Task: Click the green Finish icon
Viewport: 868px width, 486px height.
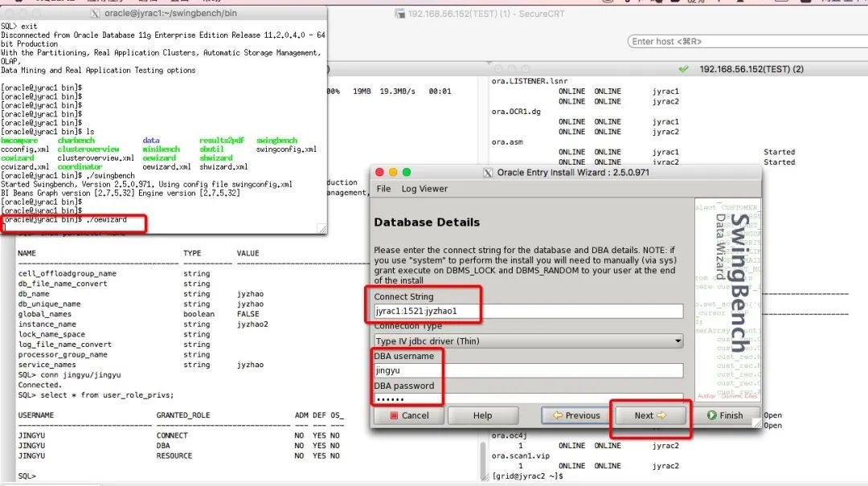Action: coord(711,415)
